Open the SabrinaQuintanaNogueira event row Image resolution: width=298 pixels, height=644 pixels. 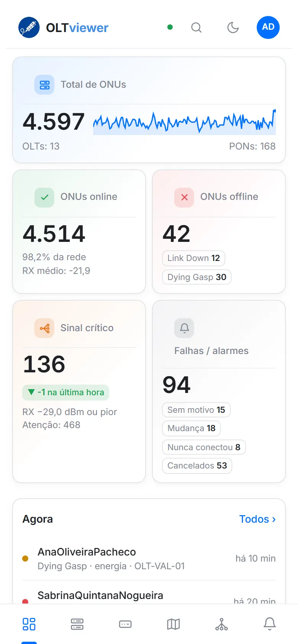click(x=149, y=592)
